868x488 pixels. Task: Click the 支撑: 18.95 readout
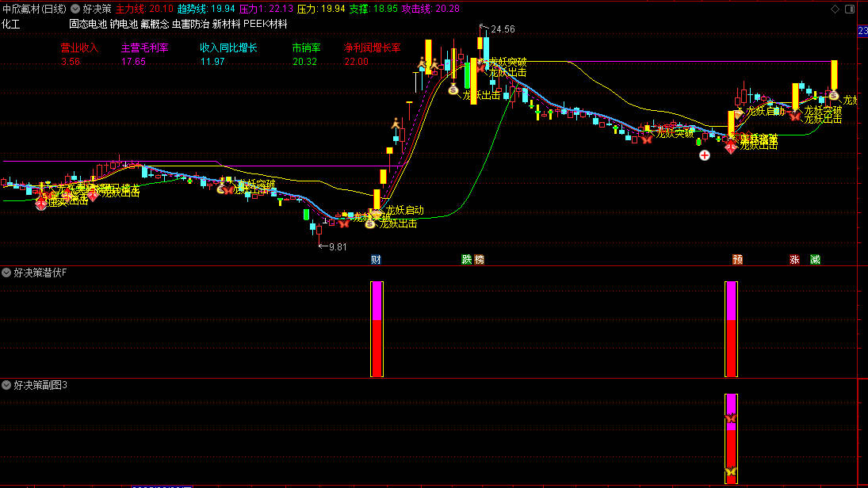click(x=373, y=9)
